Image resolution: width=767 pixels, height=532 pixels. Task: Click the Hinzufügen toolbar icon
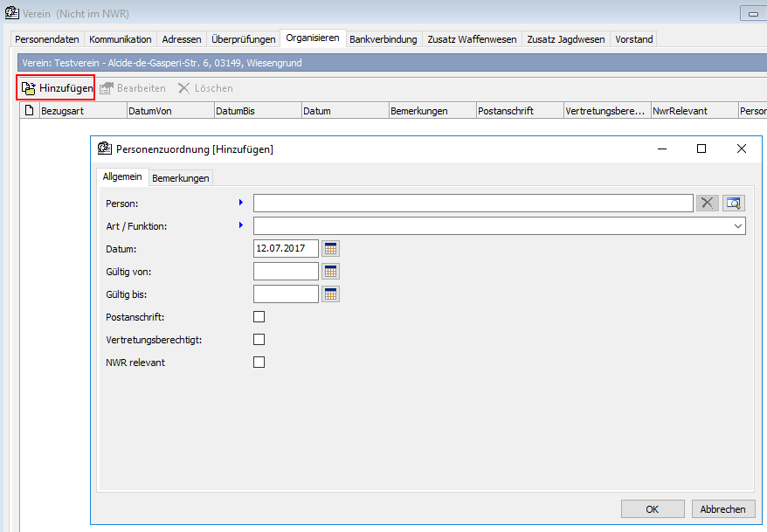29,88
